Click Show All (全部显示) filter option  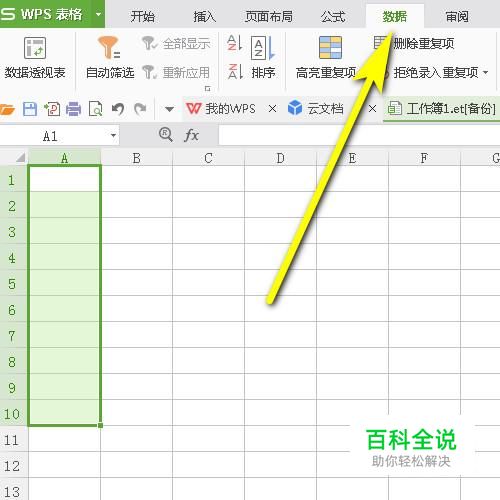[x=176, y=43]
